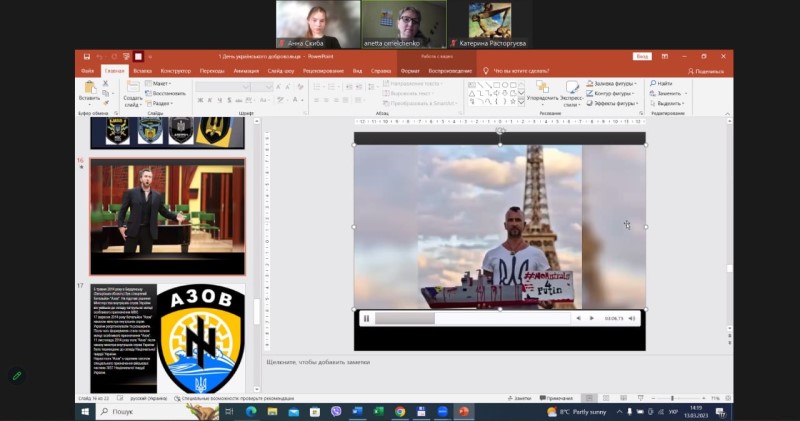Switch to Анимация ribbon tab
This screenshot has width=800, height=421.
246,71
